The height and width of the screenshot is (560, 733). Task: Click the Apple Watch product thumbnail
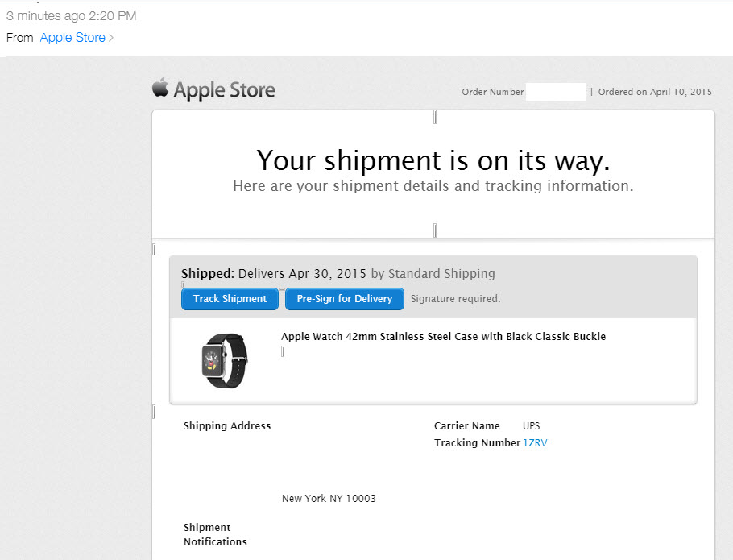click(225, 360)
